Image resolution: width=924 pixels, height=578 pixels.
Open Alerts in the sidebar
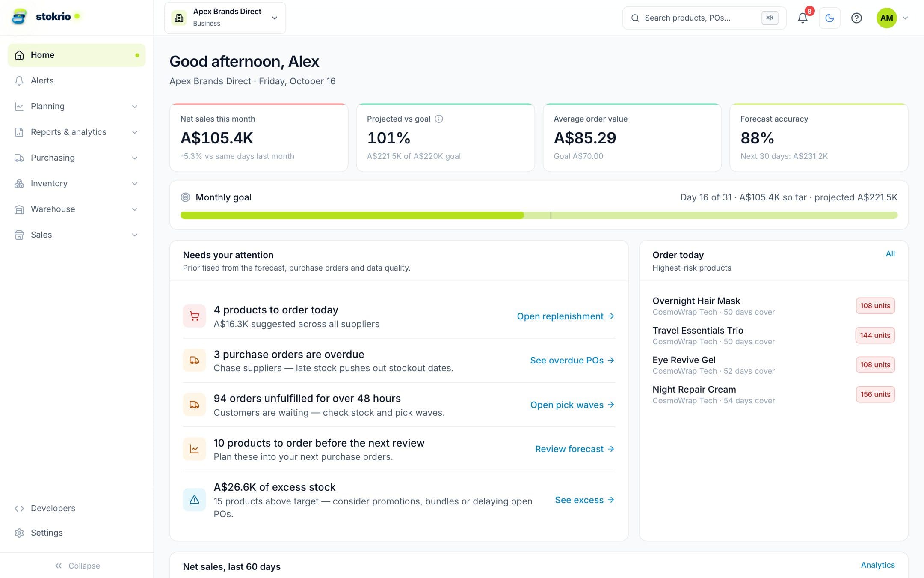click(77, 80)
